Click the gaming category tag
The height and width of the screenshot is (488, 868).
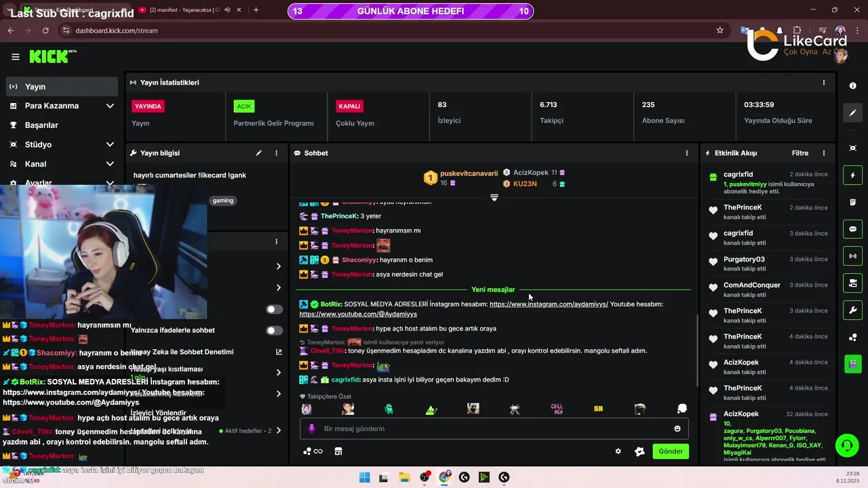(x=222, y=201)
